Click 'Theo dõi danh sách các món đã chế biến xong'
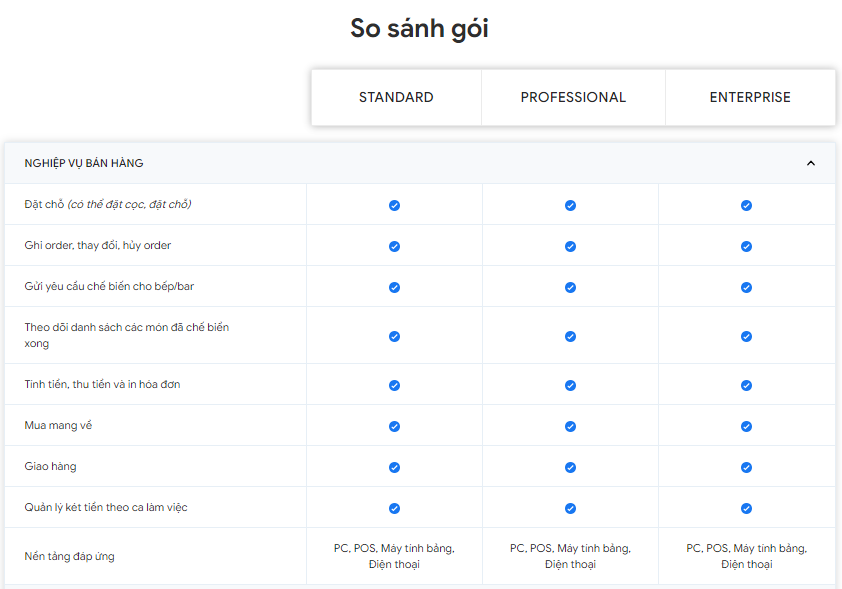Viewport: 842px width, 589px height. pos(127,335)
